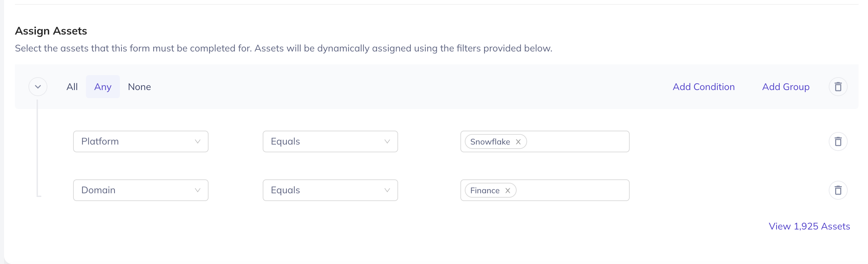Delete the entire filter group with trash icon
868x264 pixels.
point(838,87)
